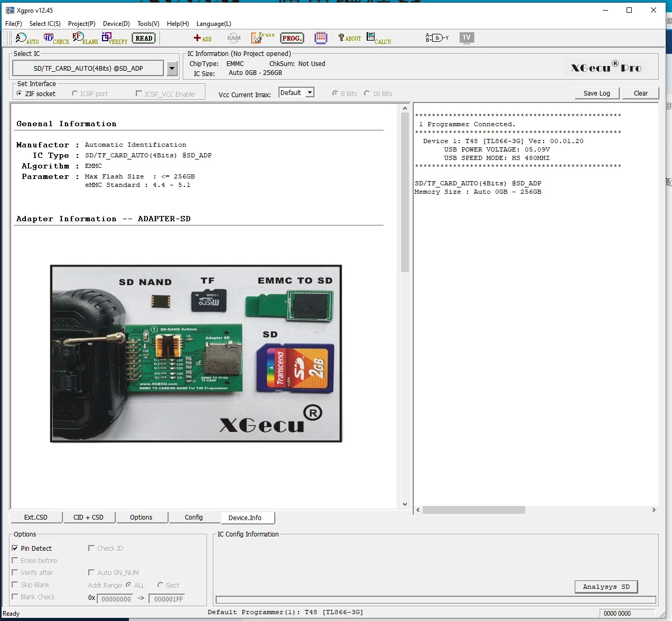
Task: Click the log pane scroll left arrow
Action: tap(418, 510)
